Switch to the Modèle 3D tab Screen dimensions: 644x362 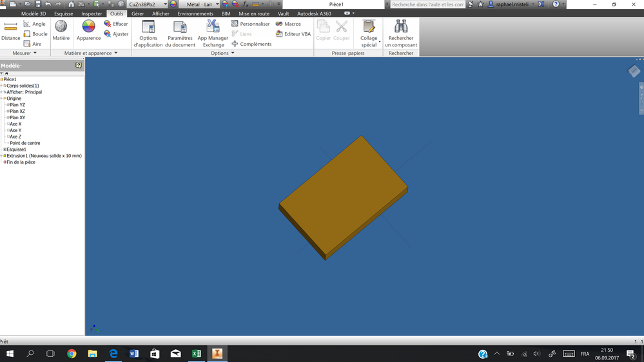tap(34, 14)
